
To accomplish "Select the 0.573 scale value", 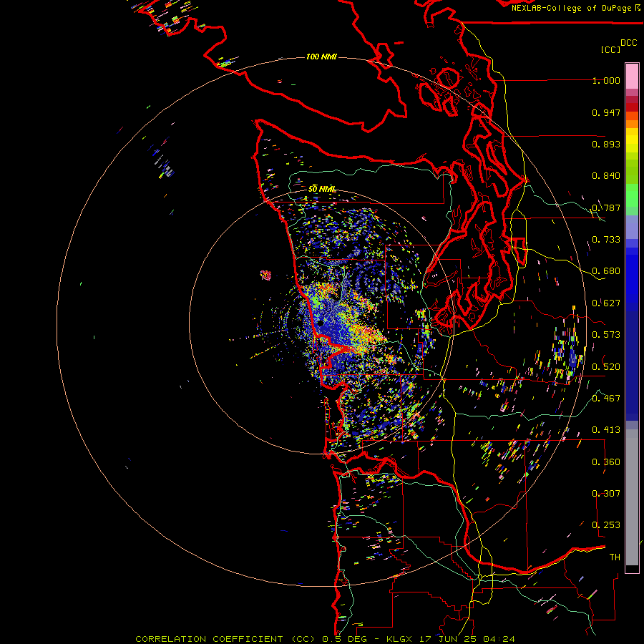I will pos(606,335).
